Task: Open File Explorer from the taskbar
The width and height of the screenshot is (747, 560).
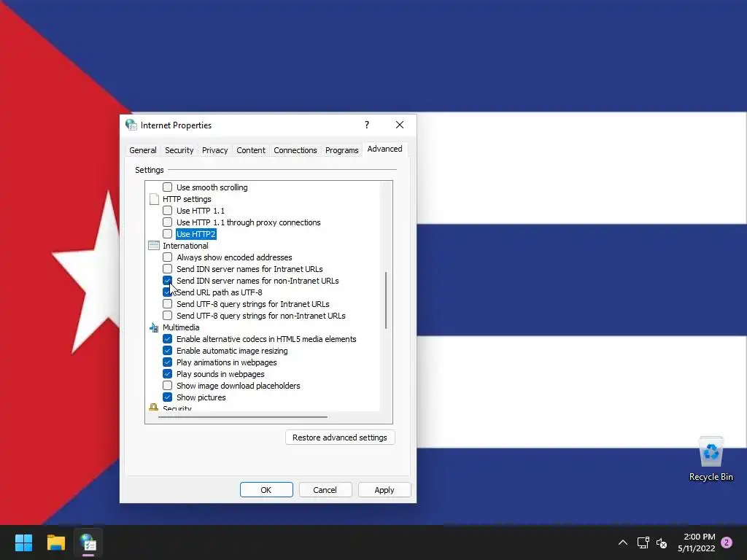Action: pyautogui.click(x=55, y=542)
